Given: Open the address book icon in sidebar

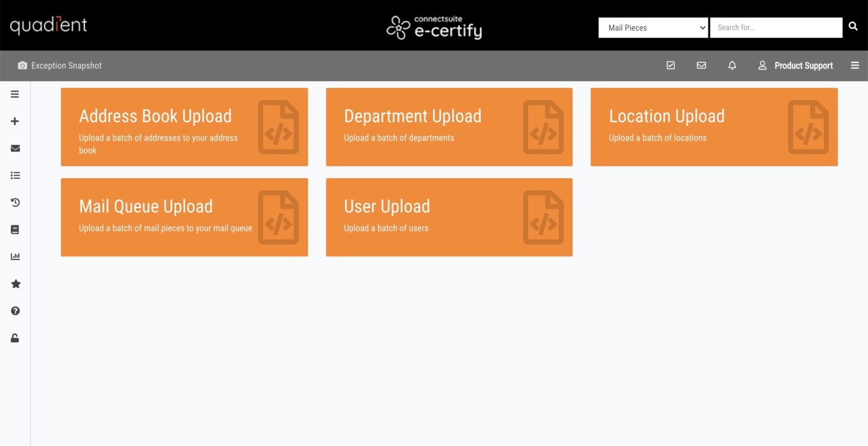Looking at the screenshot, I should 15,229.
